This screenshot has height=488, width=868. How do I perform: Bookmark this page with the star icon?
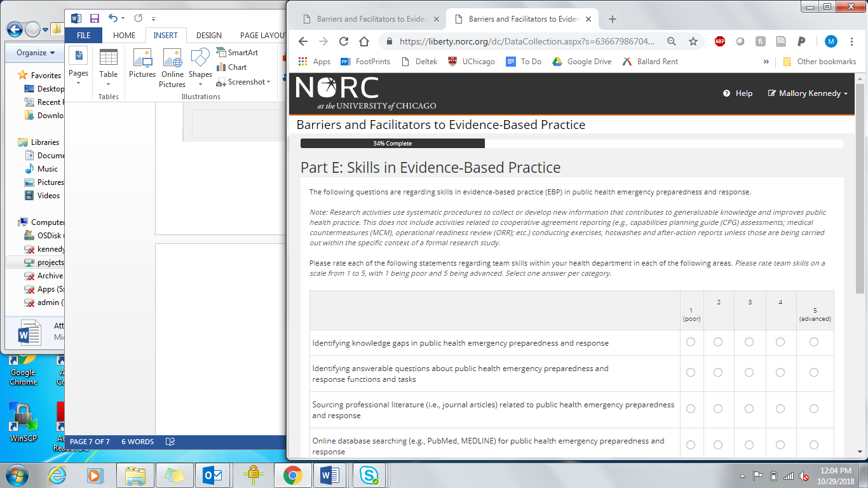pos(693,41)
